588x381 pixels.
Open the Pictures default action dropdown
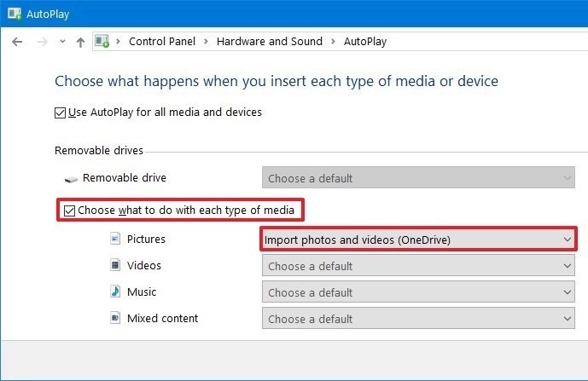(x=417, y=240)
